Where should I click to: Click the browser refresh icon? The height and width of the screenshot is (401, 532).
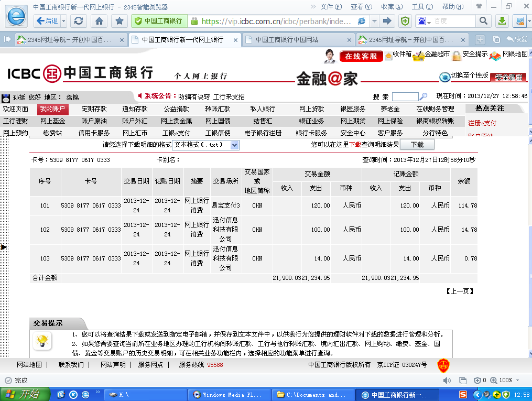click(79, 21)
